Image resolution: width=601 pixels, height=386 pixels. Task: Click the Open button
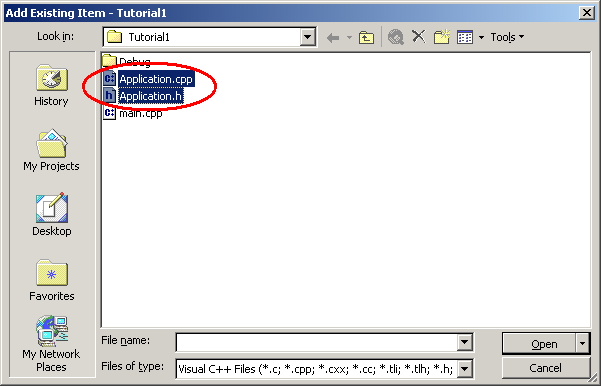pos(539,344)
